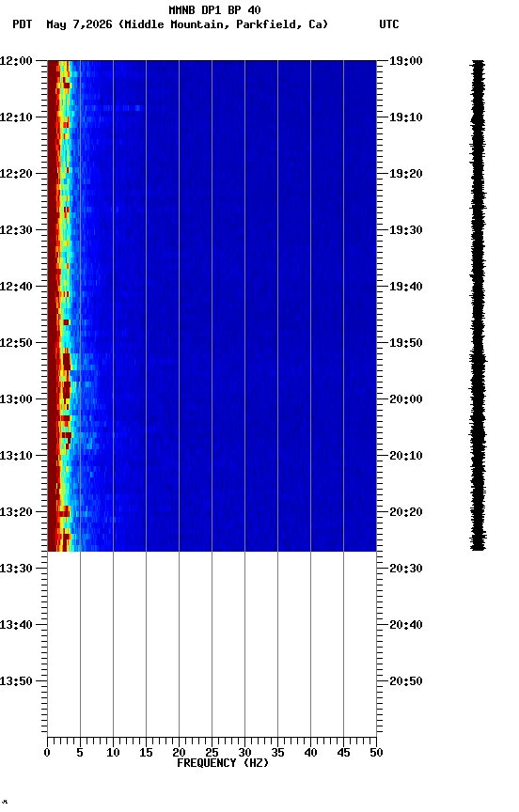Click the 20 Hz frequency axis label
Viewport: 519px width, 812px height.
coord(179,753)
